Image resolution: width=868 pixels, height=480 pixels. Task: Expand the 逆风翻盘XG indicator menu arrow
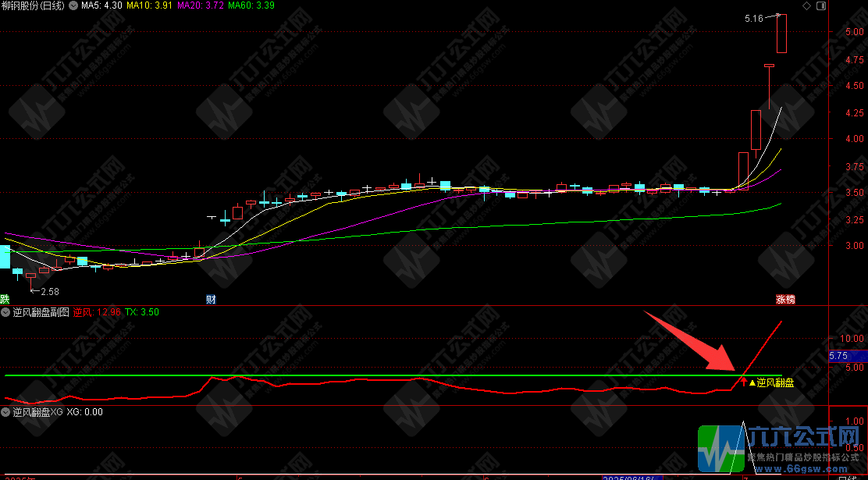[x=6, y=412]
